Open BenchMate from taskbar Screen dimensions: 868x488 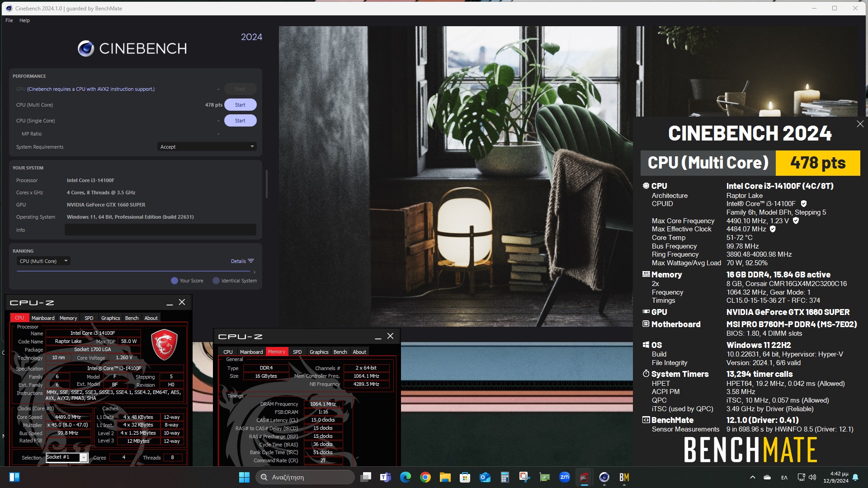624,477
